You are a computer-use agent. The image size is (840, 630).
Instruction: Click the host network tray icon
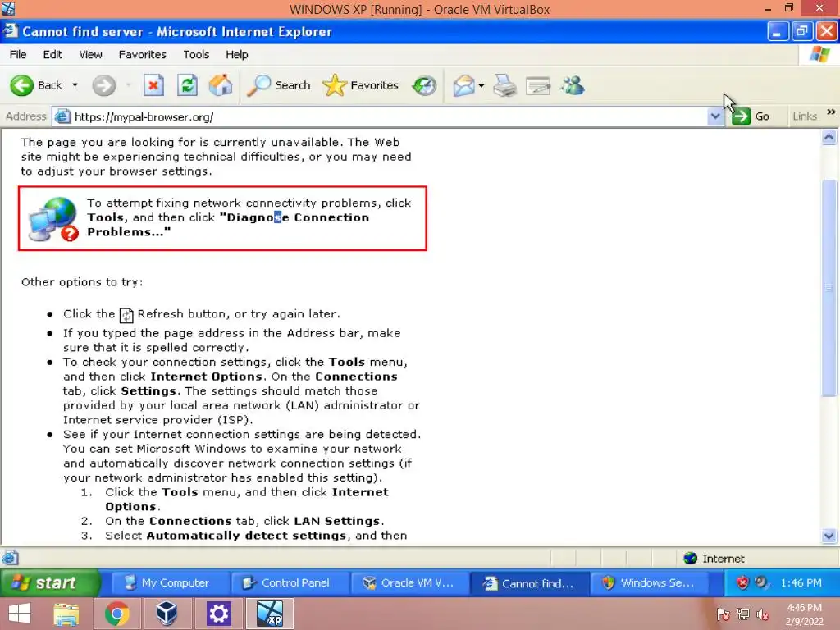(x=743, y=614)
